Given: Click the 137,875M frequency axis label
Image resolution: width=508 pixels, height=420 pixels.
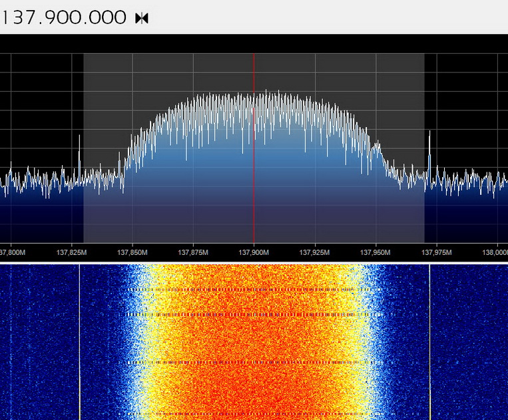Looking at the screenshot, I should pos(193,252).
